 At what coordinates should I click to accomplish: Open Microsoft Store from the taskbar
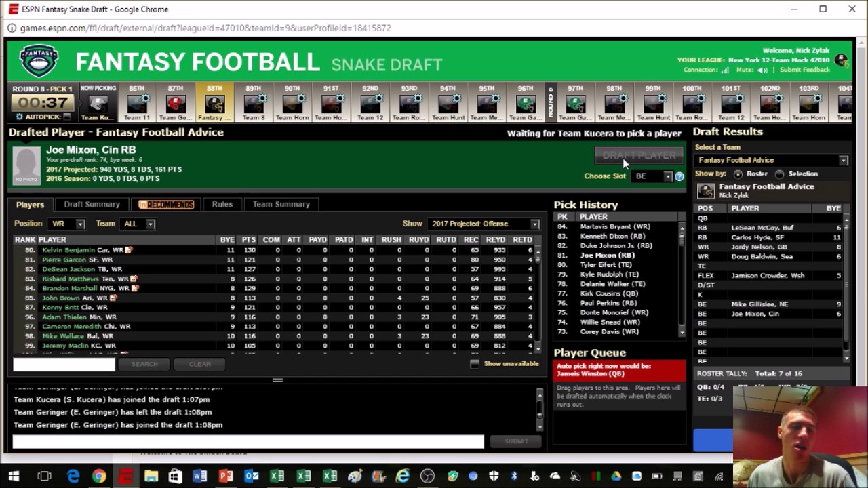point(175,476)
